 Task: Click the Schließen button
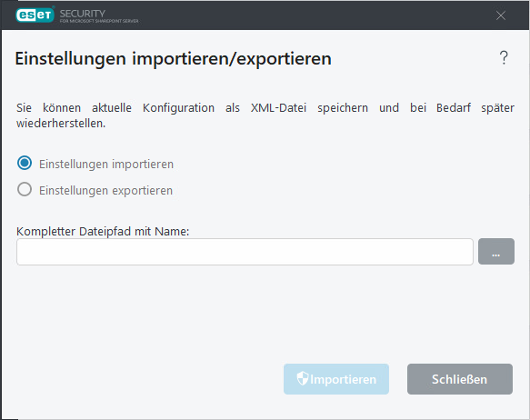460,379
